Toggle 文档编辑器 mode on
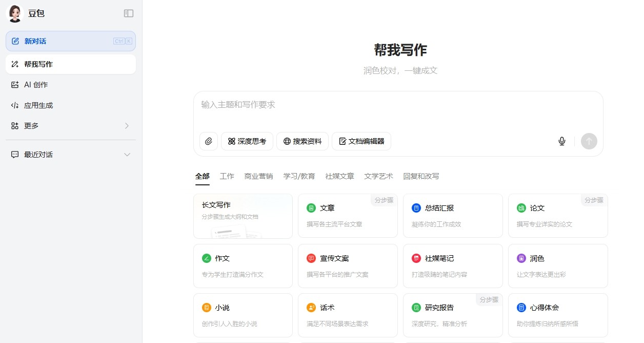 361,141
